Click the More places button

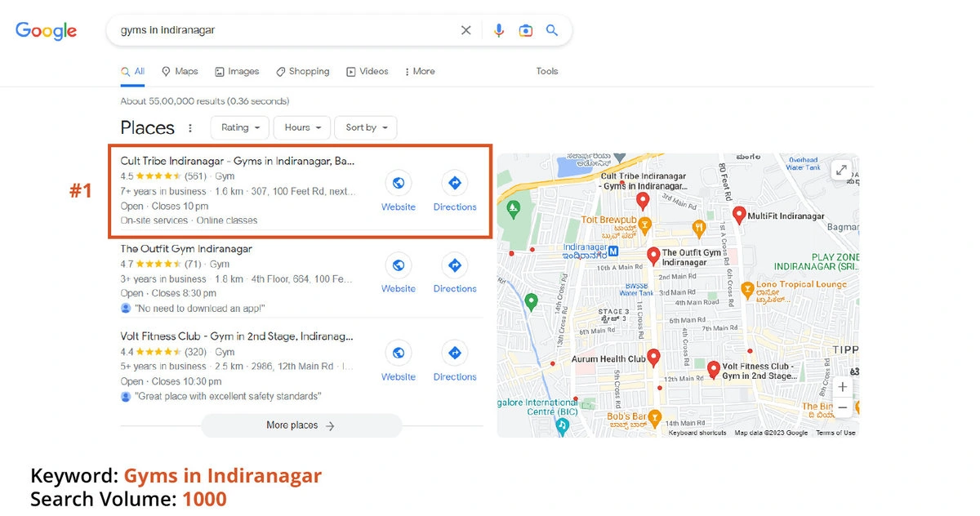(301, 425)
